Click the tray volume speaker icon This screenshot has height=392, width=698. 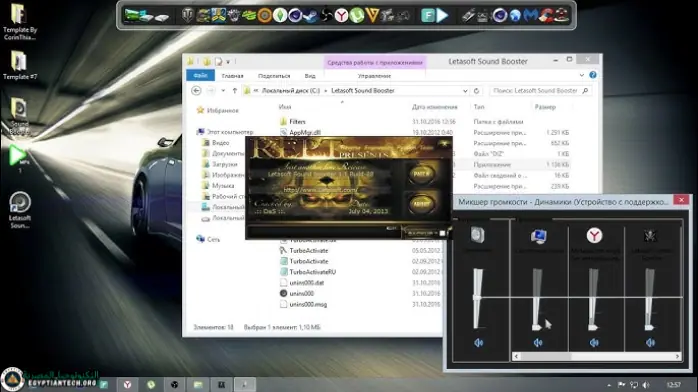(646, 385)
